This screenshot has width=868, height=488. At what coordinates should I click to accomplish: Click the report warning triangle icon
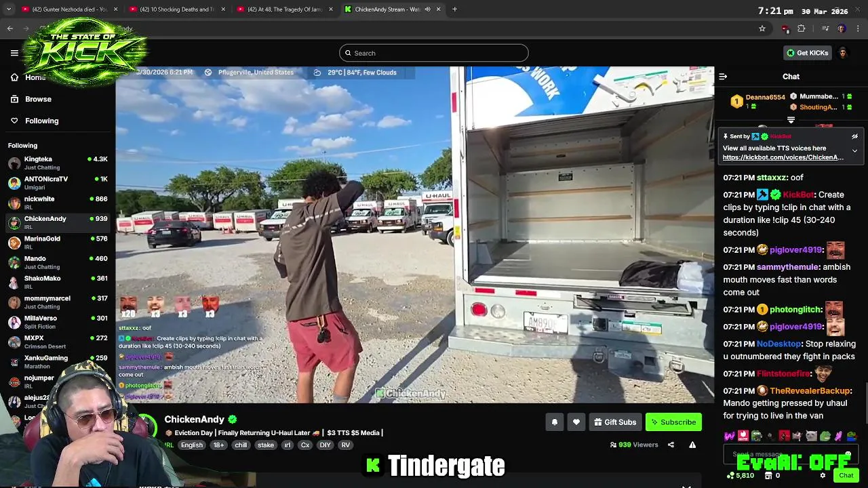point(692,445)
